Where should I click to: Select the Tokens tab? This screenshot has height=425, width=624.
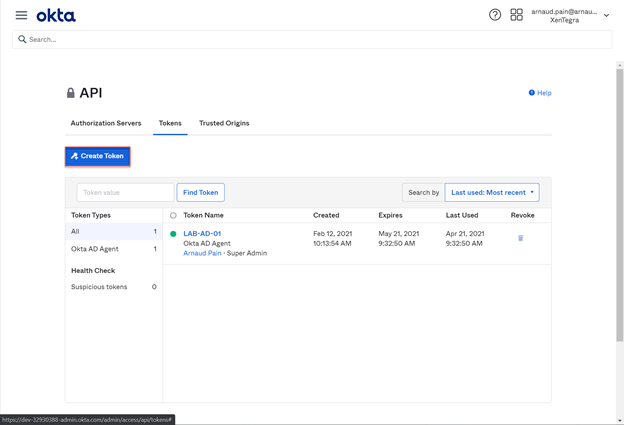pos(170,123)
